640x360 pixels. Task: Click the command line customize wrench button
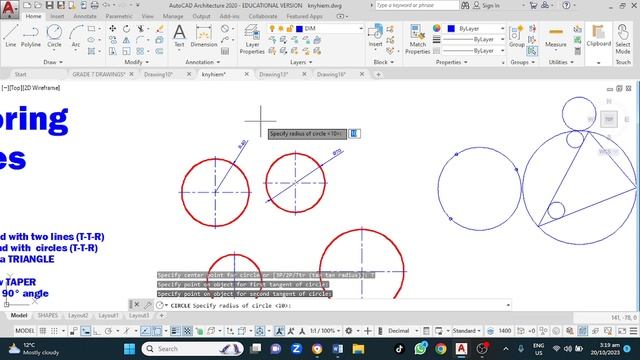[147, 305]
